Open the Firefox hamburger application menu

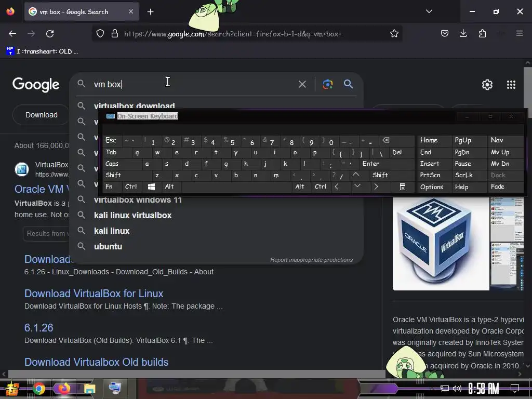pos(520,33)
